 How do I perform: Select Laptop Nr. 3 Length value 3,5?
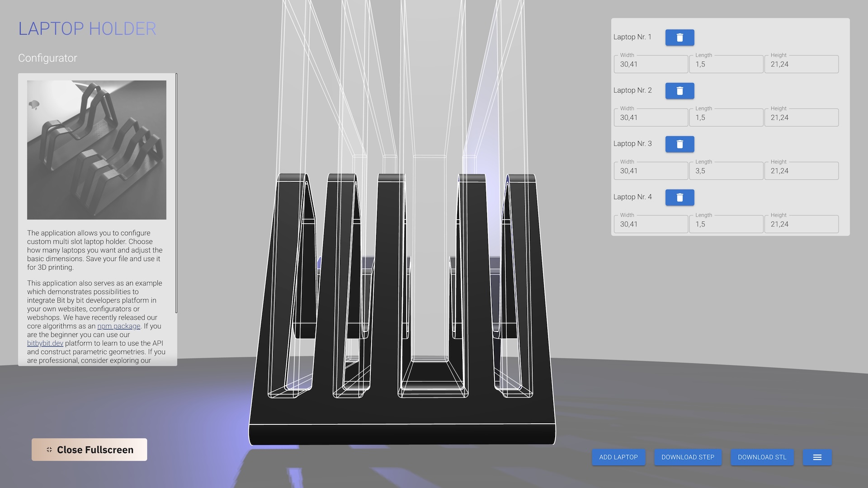tap(726, 171)
